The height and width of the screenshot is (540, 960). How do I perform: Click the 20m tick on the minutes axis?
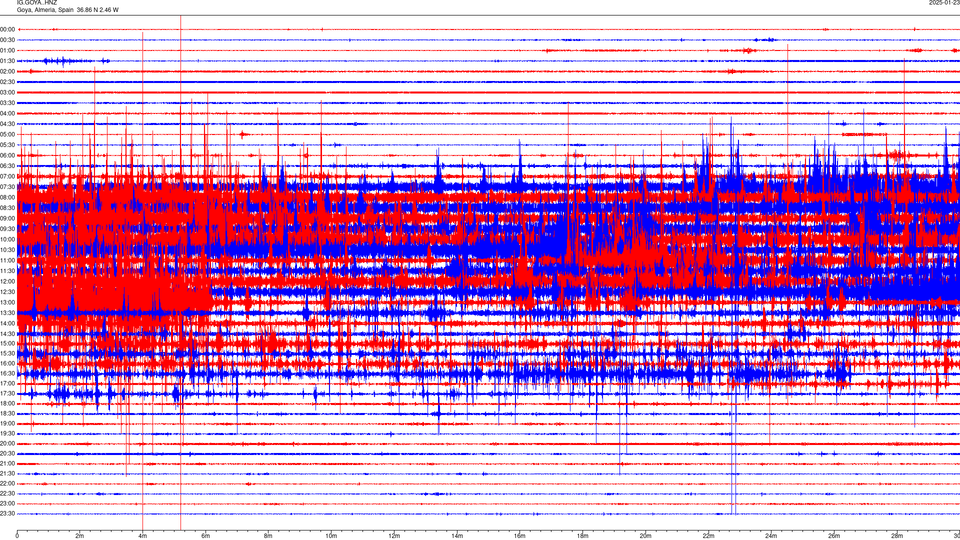(x=645, y=536)
